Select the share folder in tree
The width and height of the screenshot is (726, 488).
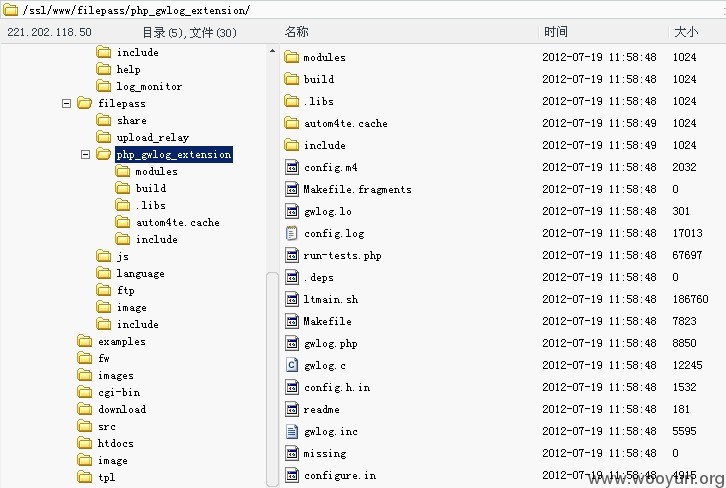coord(131,120)
